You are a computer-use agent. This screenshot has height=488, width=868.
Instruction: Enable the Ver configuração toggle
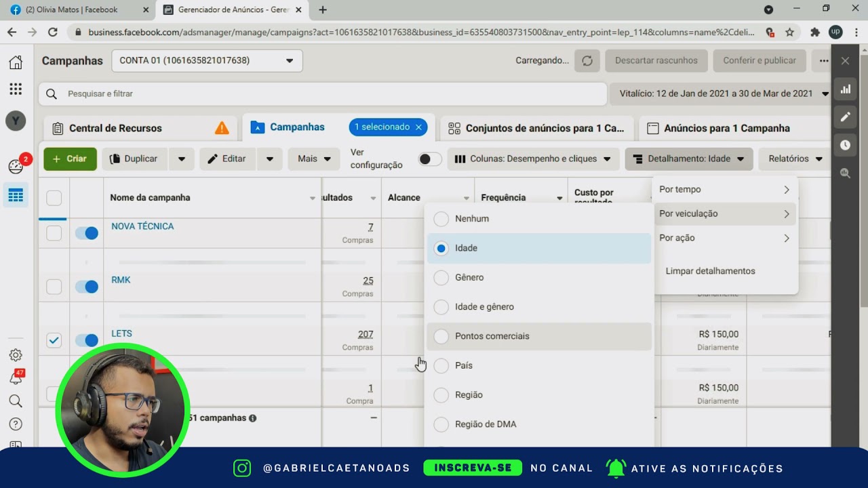point(430,159)
